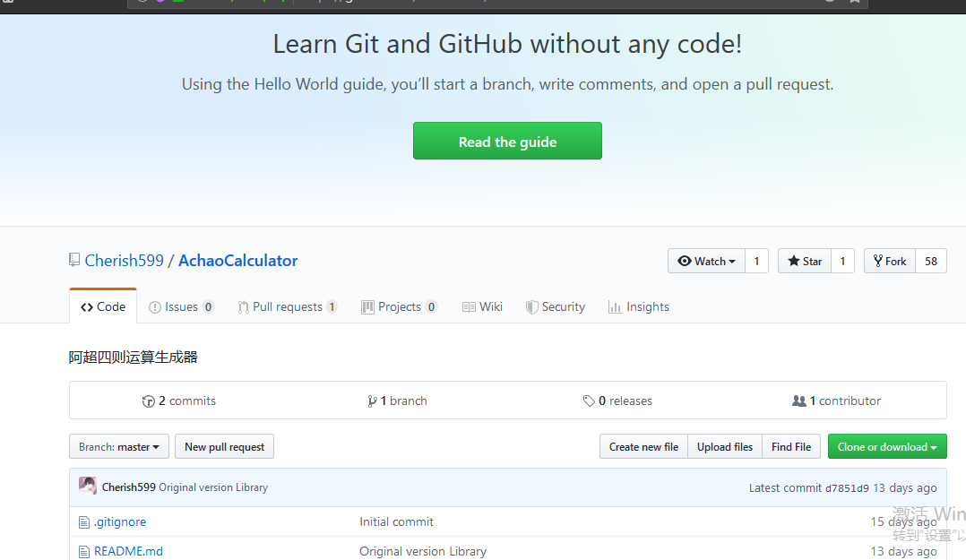View the forks count 58
The image size is (966, 560).
coord(931,262)
